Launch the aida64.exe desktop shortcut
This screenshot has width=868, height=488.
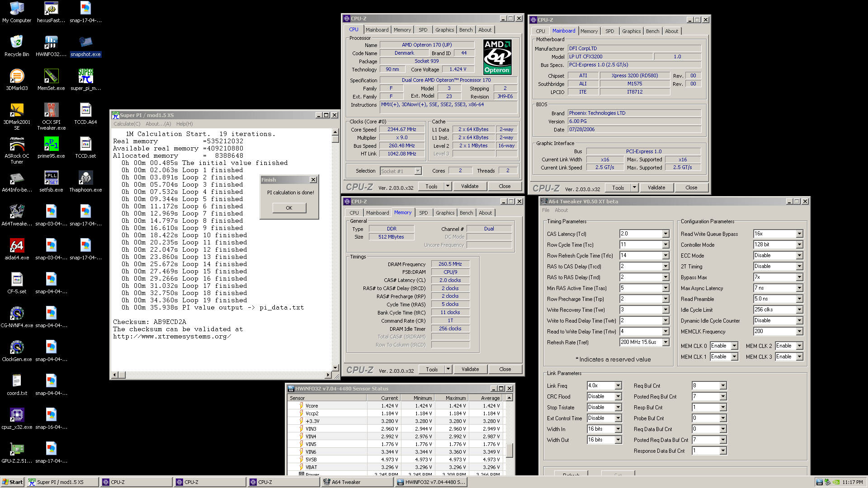tap(17, 246)
